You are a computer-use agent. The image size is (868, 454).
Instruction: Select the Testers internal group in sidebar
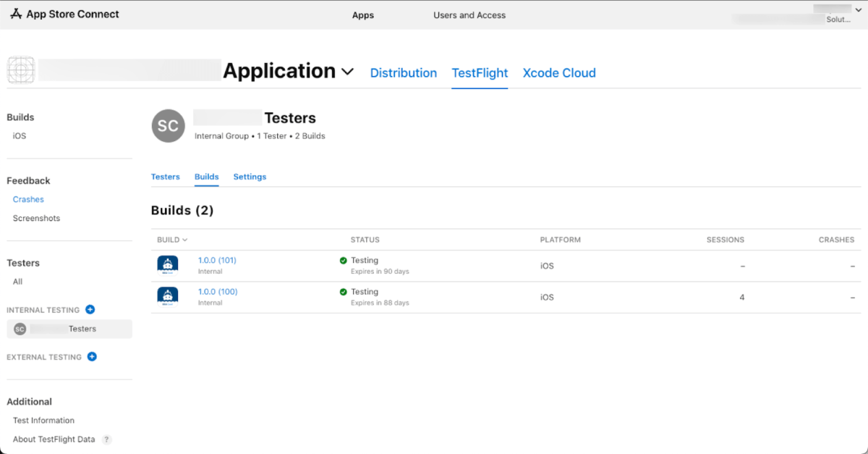69,329
